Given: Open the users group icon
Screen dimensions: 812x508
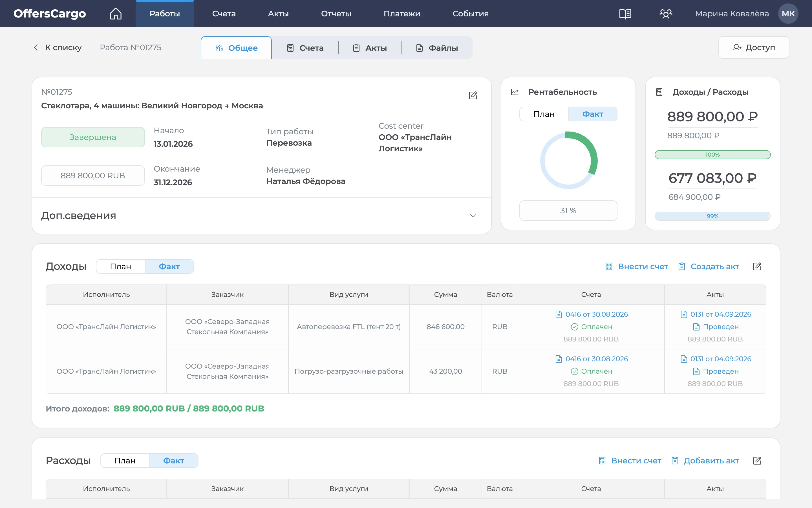Looking at the screenshot, I should pos(666,14).
